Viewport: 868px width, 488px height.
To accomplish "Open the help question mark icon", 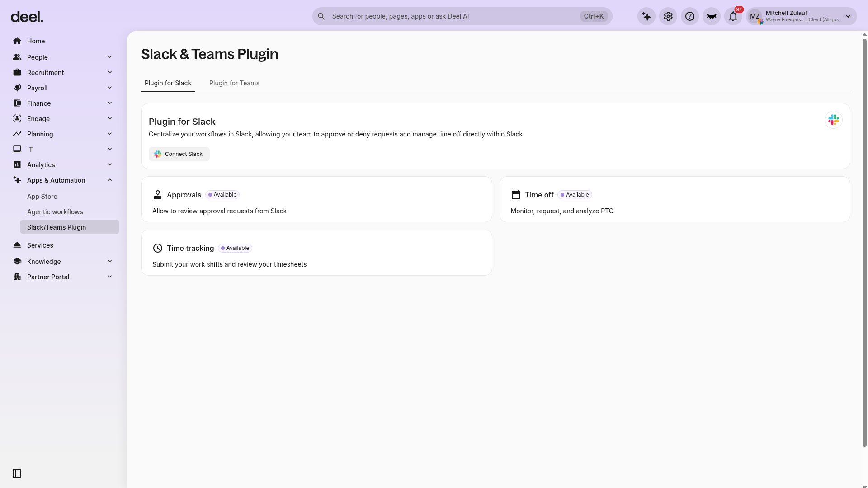I will (690, 16).
